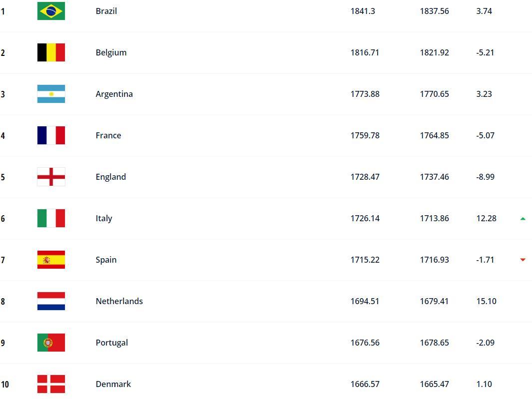
Task: Click the Portugal flag icon
Action: [x=51, y=343]
